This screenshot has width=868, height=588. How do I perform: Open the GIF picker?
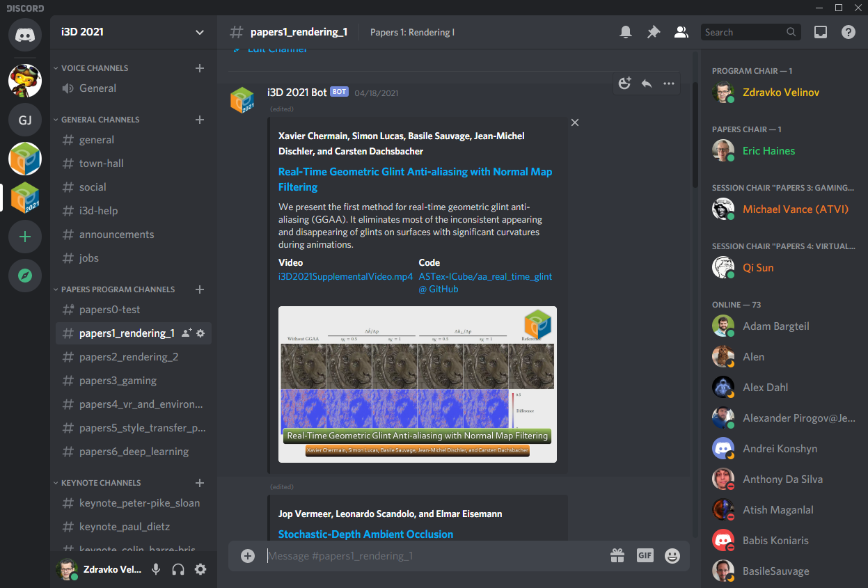pyautogui.click(x=645, y=555)
